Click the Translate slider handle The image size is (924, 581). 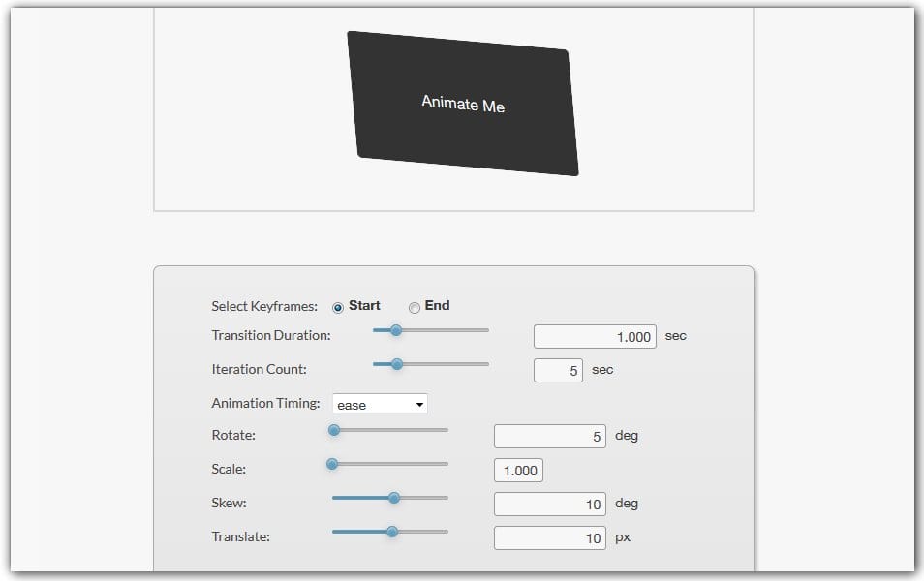coord(391,532)
